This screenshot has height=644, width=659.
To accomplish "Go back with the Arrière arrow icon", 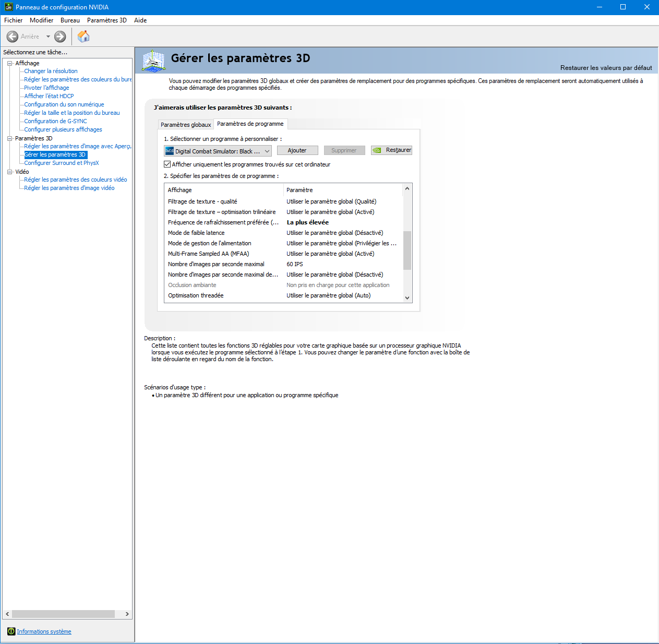I will 13,37.
